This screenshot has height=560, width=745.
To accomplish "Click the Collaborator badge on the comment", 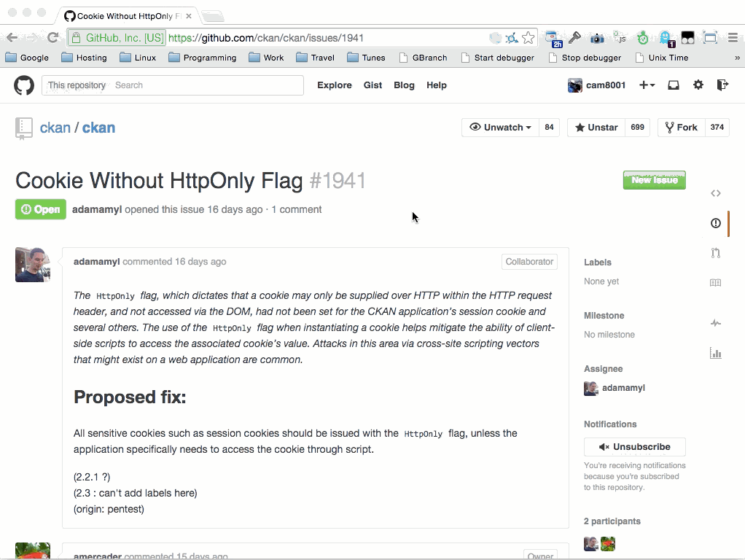I will 529,262.
